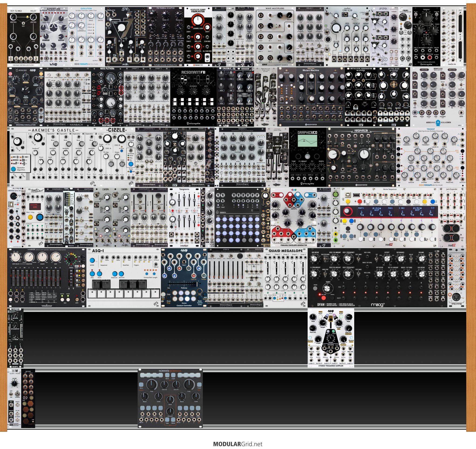Click the meloDICER LEGATO knob
The image size is (476, 449).
[x=42, y=257]
